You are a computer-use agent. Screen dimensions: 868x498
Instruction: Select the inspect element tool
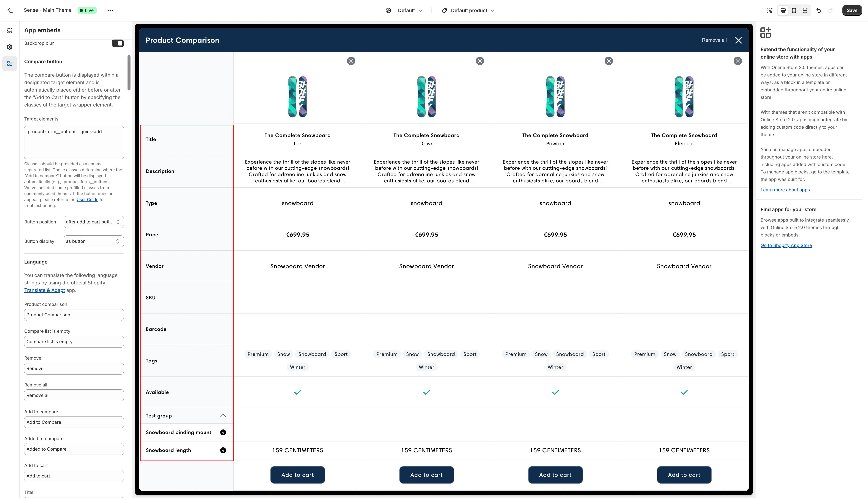[770, 10]
